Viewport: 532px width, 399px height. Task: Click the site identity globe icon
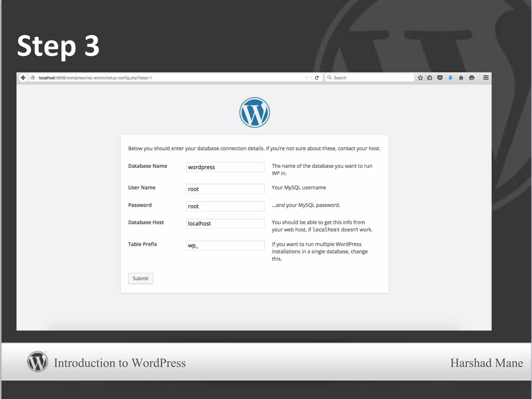[33, 78]
